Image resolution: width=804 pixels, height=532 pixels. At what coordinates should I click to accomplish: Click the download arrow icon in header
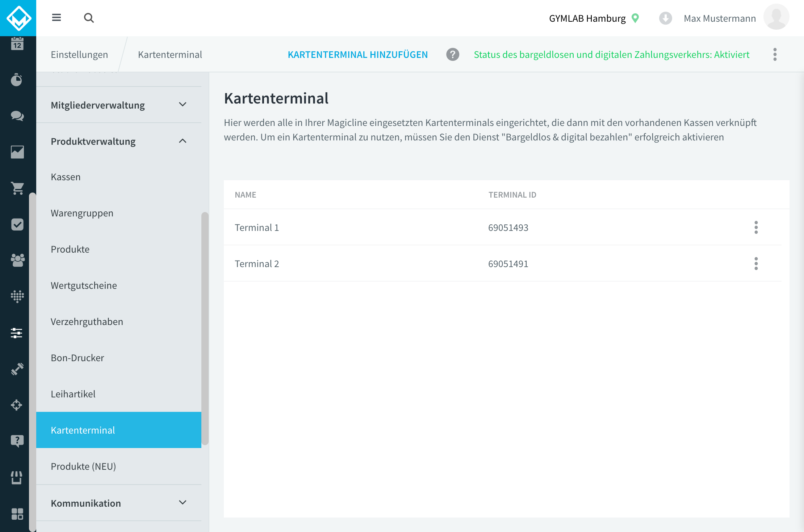pos(665,18)
